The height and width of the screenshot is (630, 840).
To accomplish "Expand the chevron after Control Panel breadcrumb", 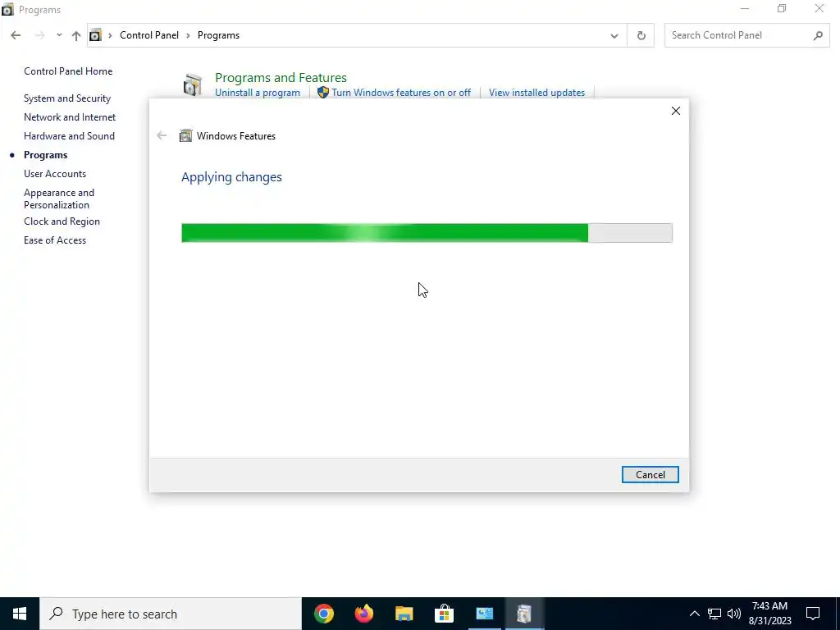I will (188, 35).
